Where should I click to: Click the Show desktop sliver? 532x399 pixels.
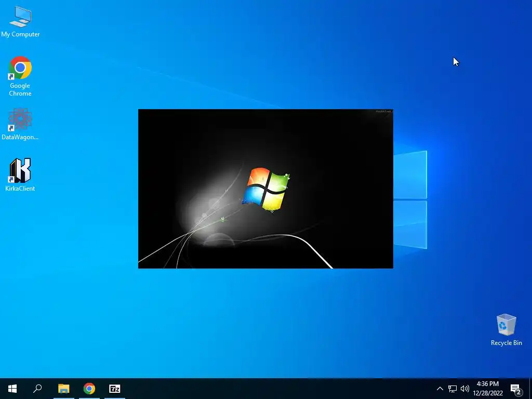point(530,389)
